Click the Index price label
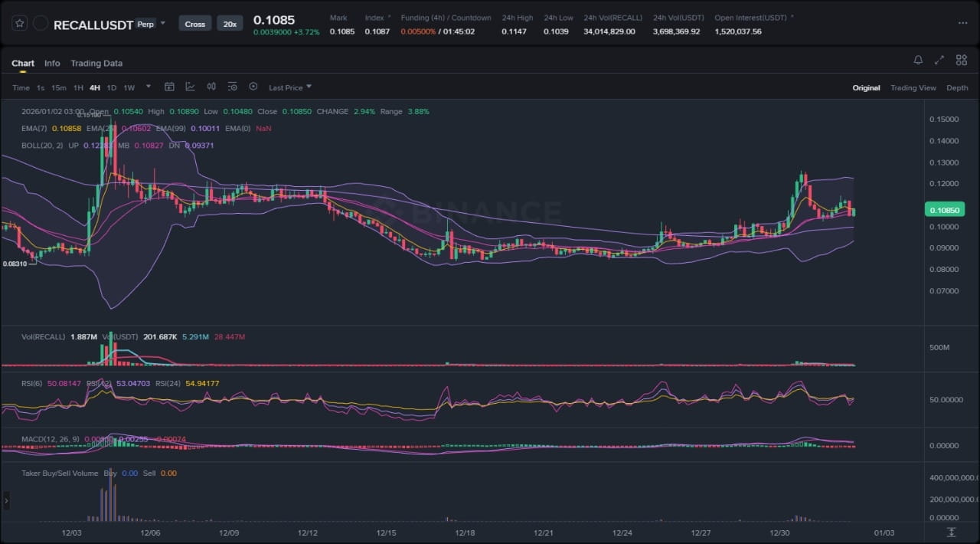 (x=374, y=18)
